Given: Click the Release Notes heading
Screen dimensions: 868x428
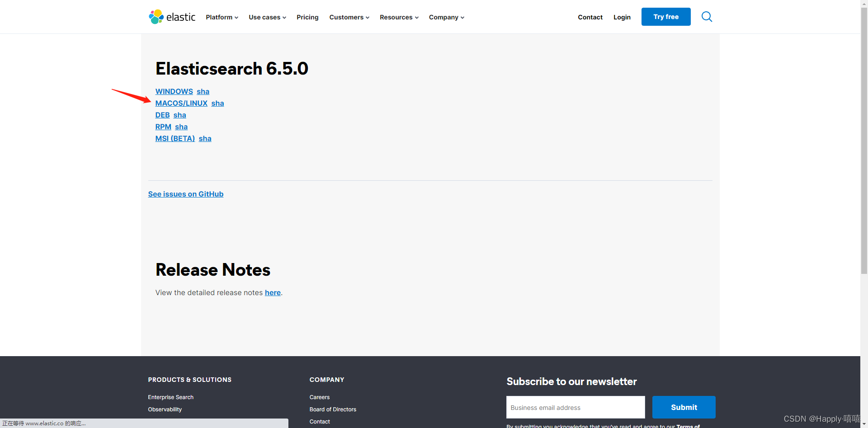Looking at the screenshot, I should 213,270.
